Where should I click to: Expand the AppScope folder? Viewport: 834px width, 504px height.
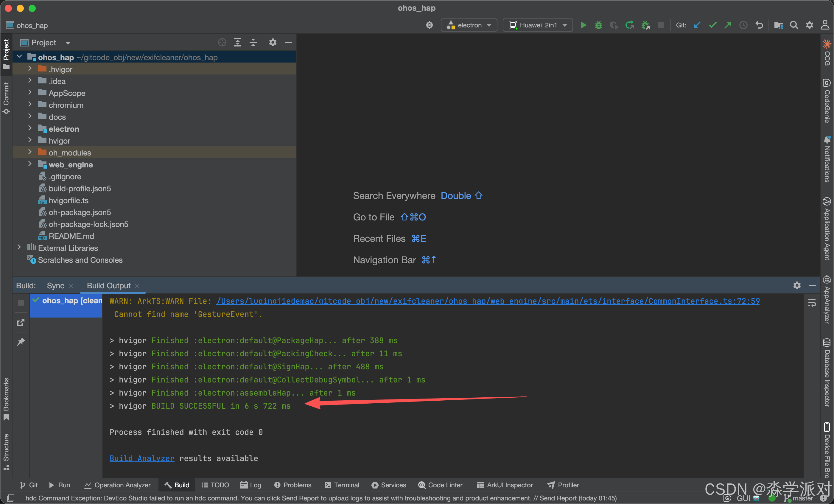30,92
